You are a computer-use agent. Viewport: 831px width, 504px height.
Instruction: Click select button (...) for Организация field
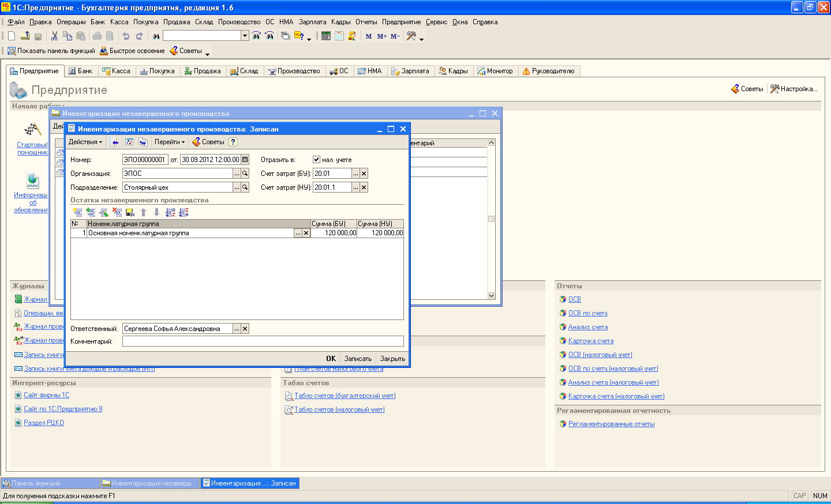(237, 174)
